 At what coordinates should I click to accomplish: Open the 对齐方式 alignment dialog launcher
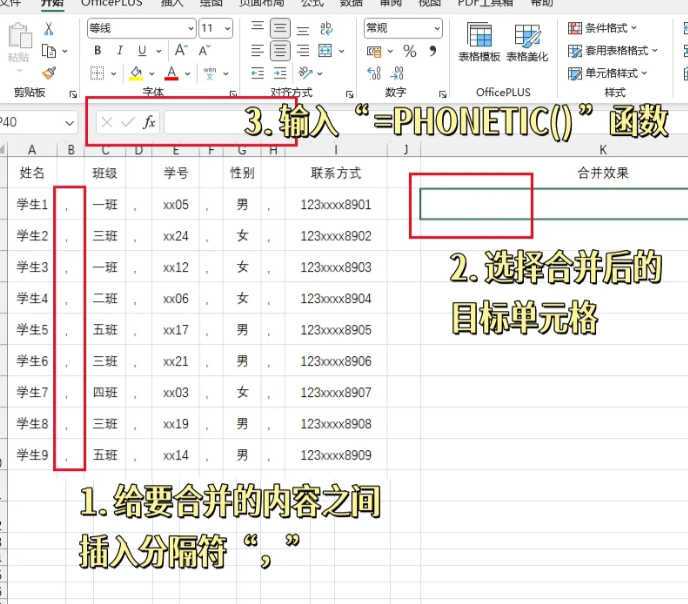pos(349,94)
